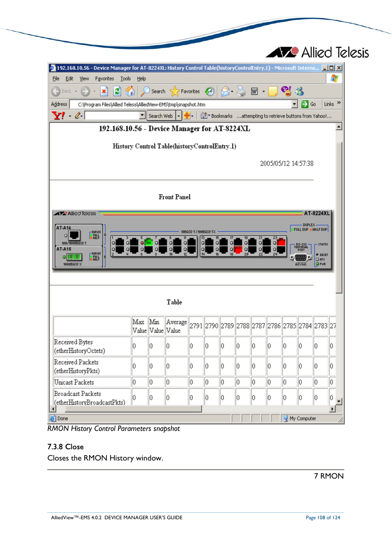Click in the Address path field
This screenshot has width=392, height=555.
pyautogui.click(x=181, y=104)
